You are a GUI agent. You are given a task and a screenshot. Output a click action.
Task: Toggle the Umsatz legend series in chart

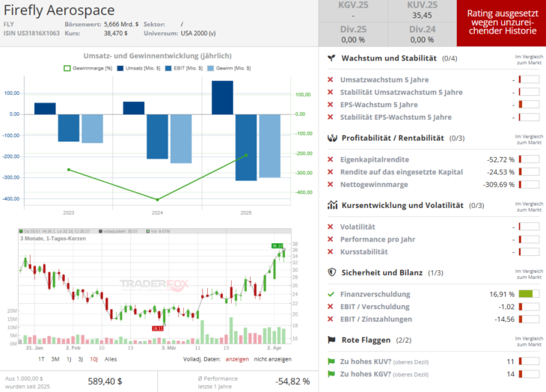point(135,68)
